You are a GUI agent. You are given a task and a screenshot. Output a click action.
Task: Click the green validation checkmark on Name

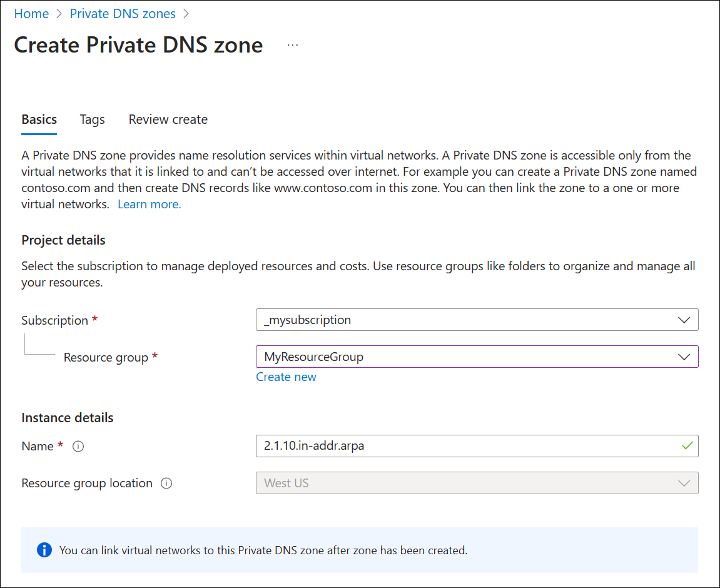(x=686, y=446)
